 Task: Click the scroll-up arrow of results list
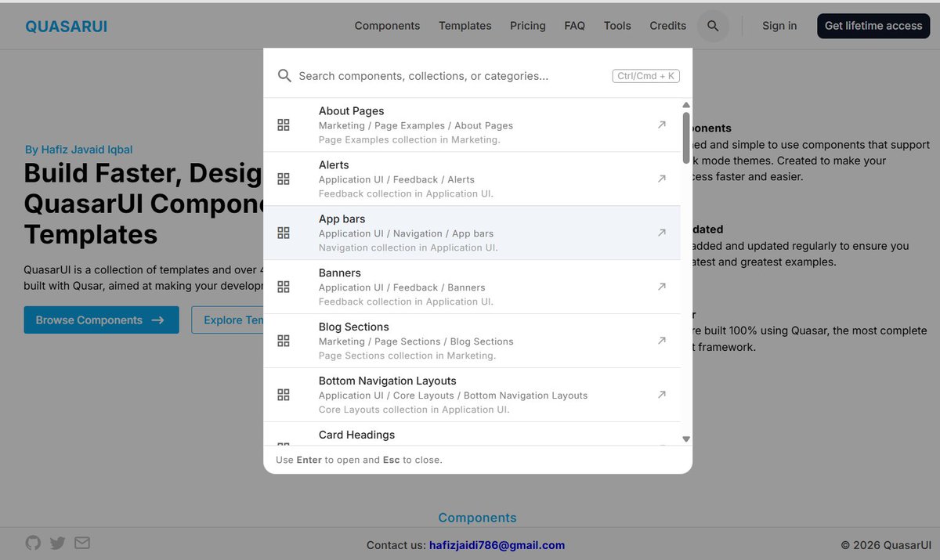click(686, 105)
